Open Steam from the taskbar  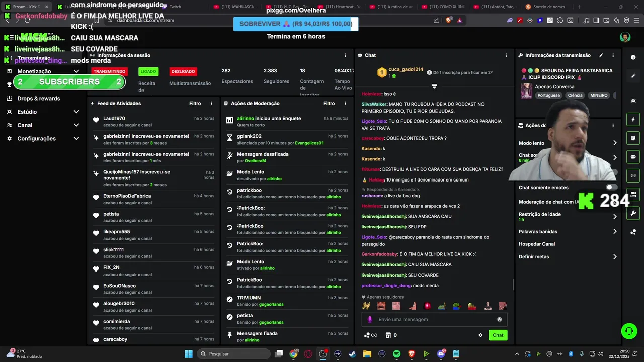pyautogui.click(x=352, y=354)
